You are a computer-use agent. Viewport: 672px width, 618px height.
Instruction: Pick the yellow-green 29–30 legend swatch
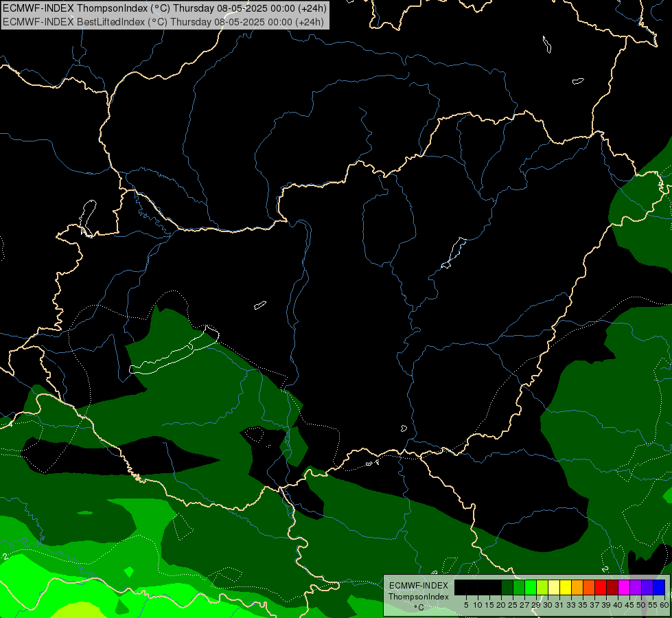pos(542,587)
